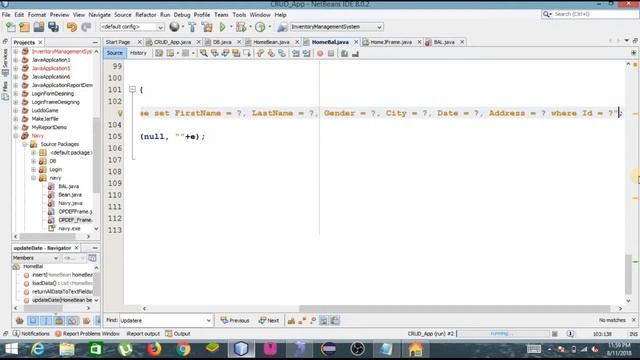Open the Refactor menu

pos(145,15)
